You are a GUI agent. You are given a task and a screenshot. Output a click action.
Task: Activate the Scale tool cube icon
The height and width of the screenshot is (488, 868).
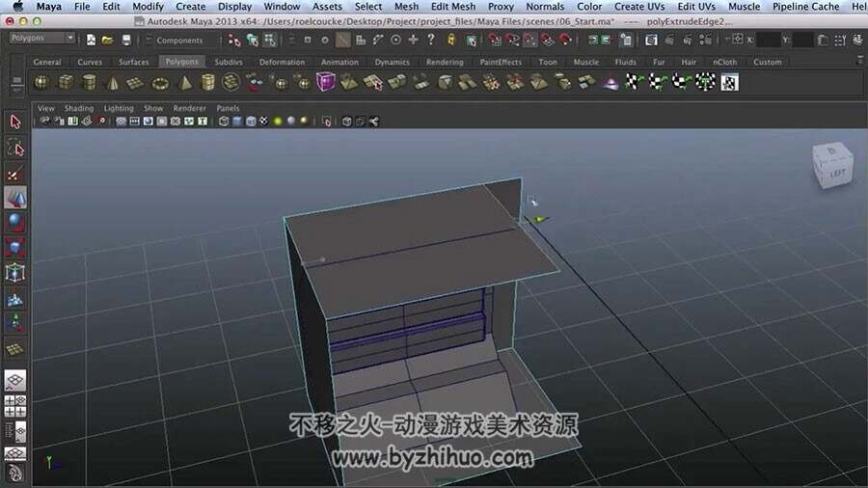click(x=14, y=247)
